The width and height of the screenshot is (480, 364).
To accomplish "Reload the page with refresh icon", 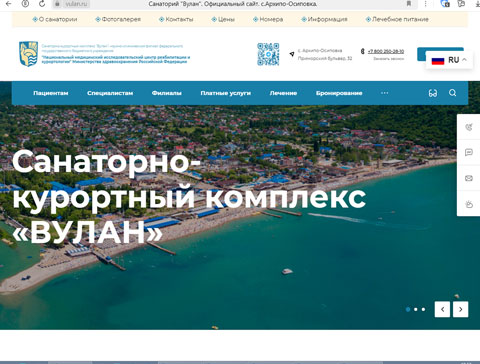I will [x=42, y=4].
